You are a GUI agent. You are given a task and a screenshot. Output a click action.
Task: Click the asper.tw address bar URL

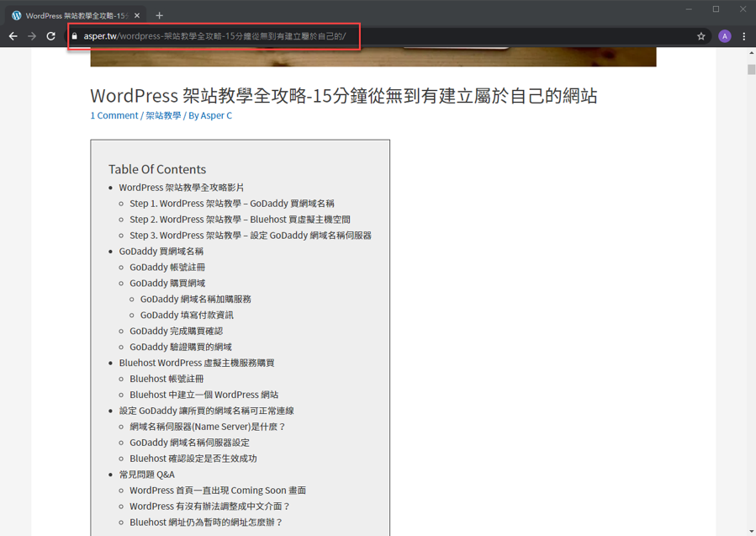tap(214, 36)
